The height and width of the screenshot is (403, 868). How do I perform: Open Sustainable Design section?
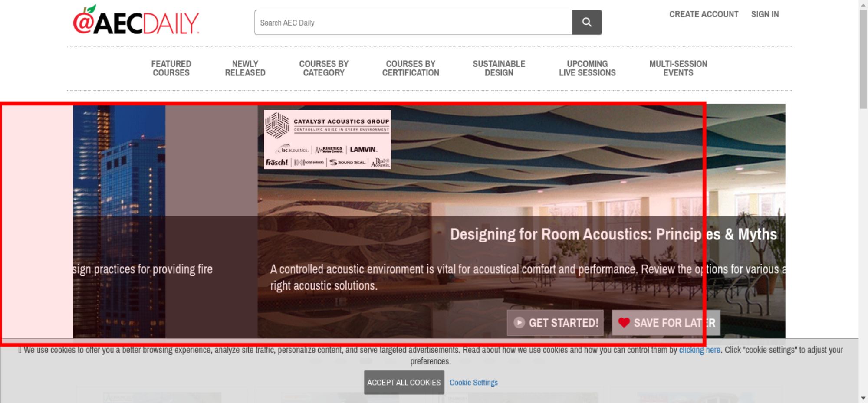[x=499, y=69]
